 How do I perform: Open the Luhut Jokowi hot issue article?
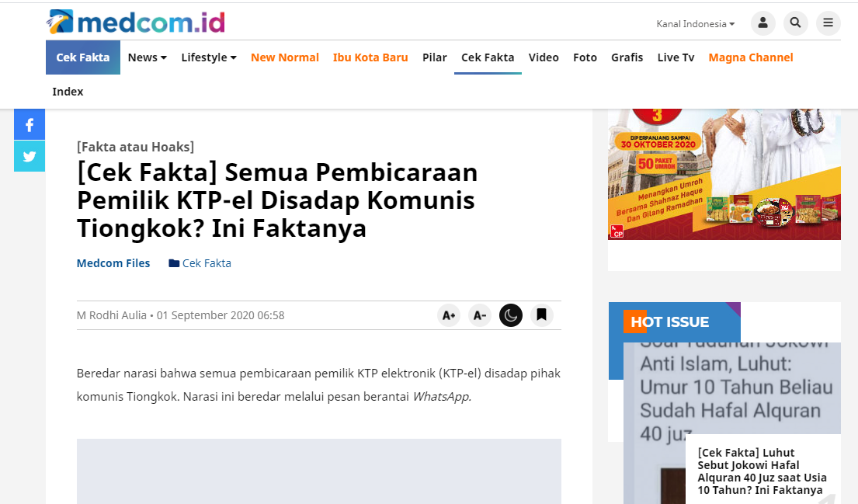[x=762, y=471]
